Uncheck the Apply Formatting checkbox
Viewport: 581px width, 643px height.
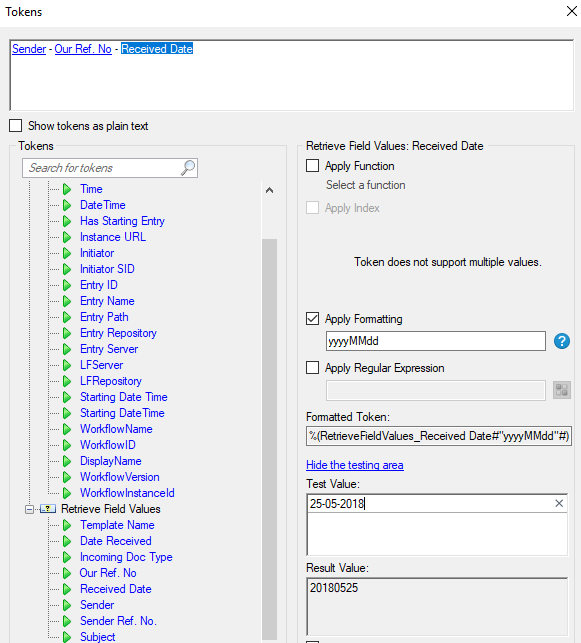click(x=312, y=319)
